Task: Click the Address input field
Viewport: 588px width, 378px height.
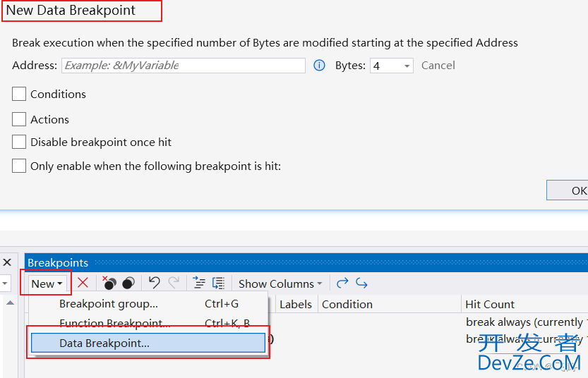Action: [x=184, y=66]
